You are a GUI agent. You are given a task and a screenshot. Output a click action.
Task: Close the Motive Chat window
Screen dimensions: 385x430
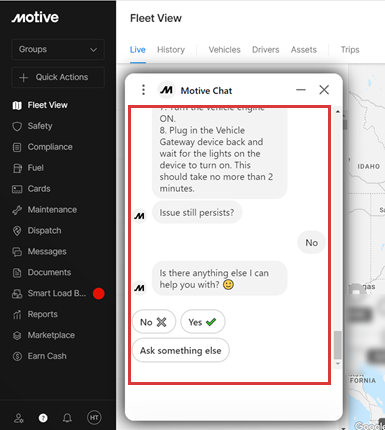pyautogui.click(x=324, y=90)
